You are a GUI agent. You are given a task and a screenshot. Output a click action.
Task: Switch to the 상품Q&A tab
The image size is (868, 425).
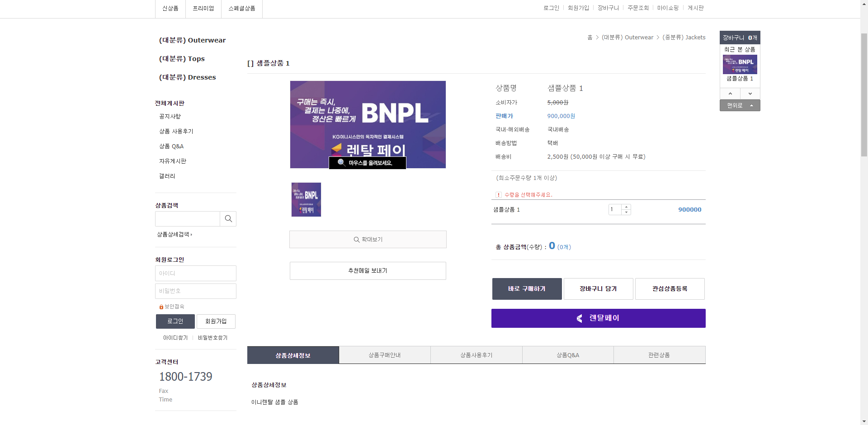[568, 355]
